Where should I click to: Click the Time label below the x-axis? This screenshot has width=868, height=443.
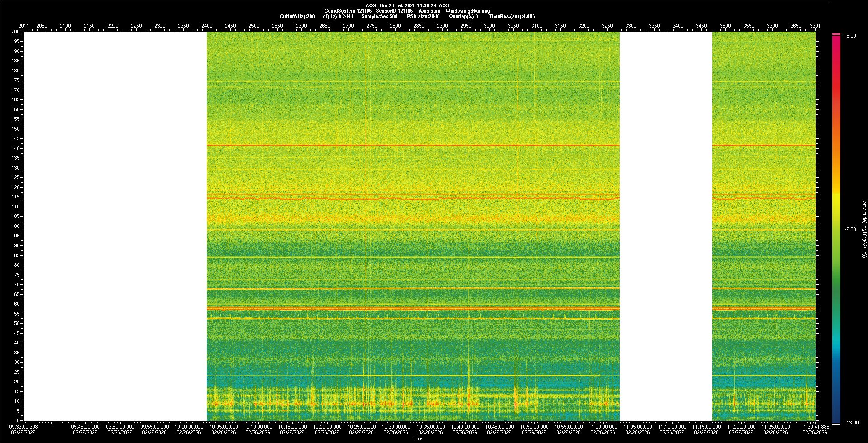point(418,438)
